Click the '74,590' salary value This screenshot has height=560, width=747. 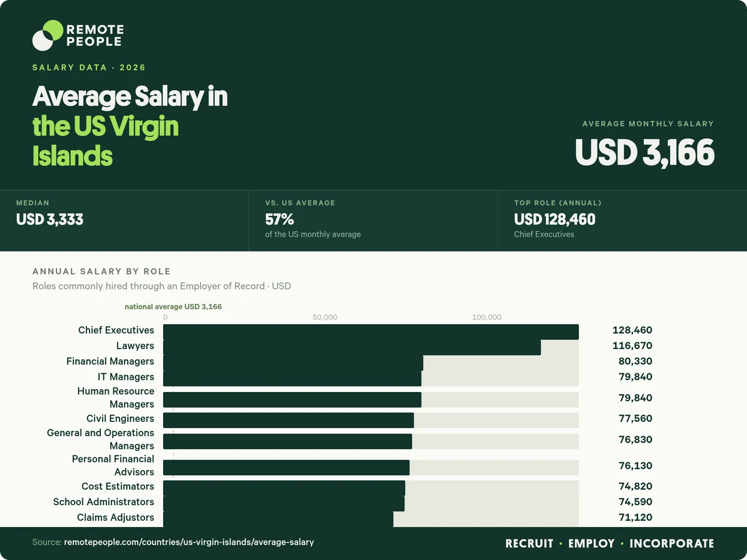tap(636, 502)
